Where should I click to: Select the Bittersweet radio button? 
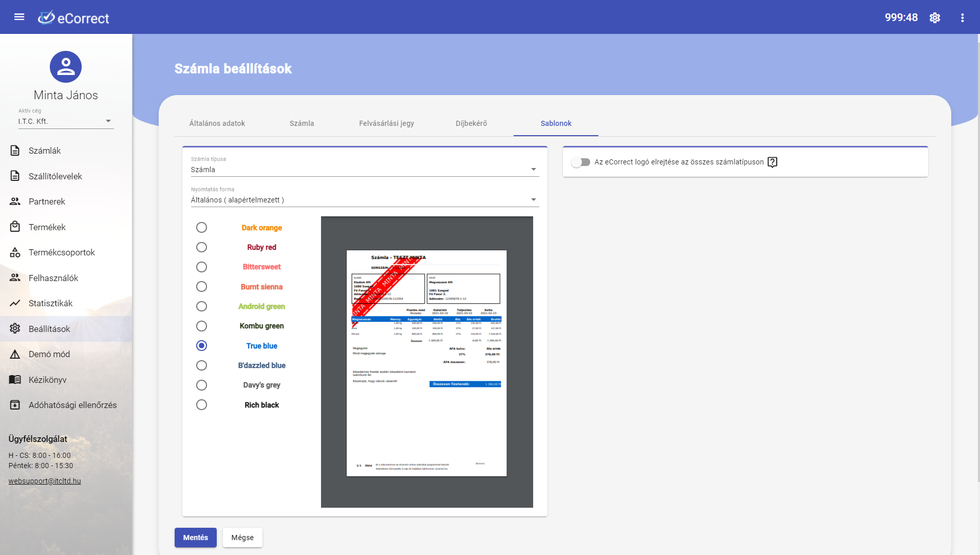[201, 267]
